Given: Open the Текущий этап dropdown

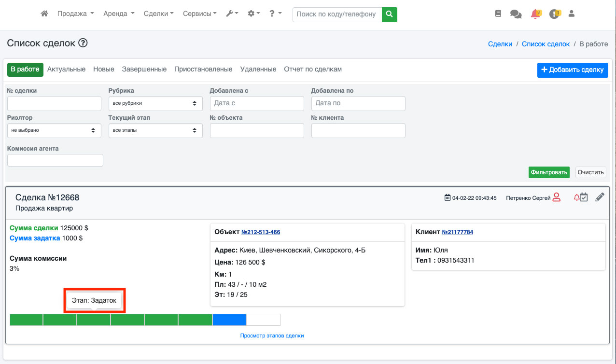Looking at the screenshot, I should pos(155,130).
